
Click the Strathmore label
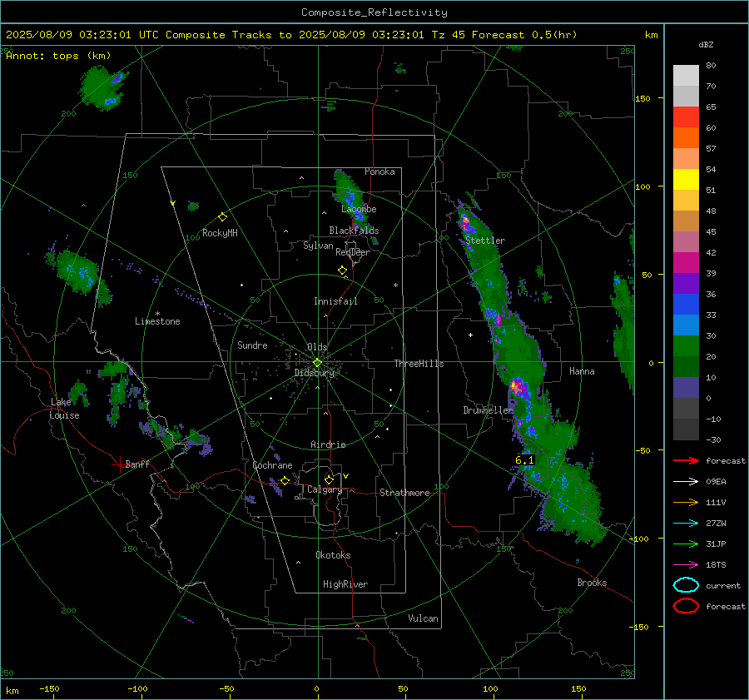tap(404, 493)
